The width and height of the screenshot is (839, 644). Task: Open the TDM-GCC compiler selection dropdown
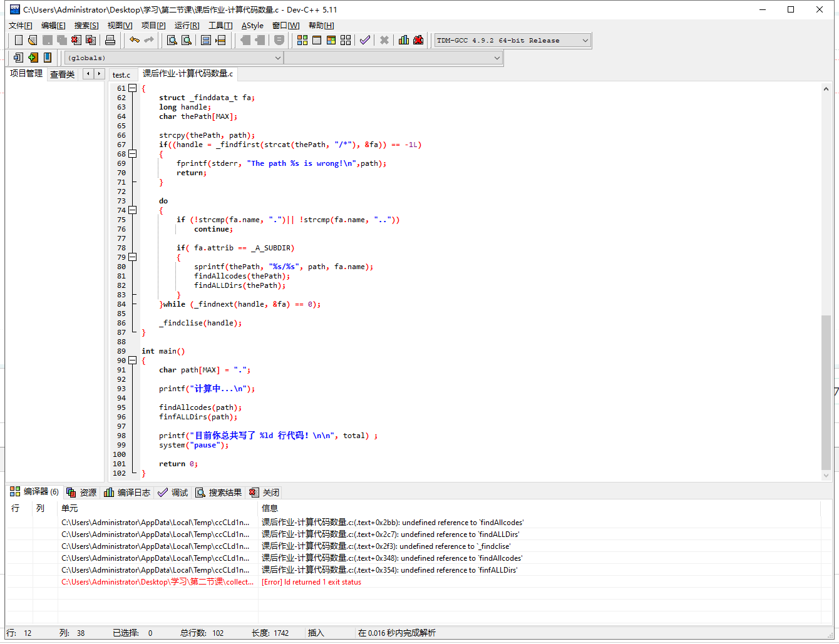click(x=585, y=41)
